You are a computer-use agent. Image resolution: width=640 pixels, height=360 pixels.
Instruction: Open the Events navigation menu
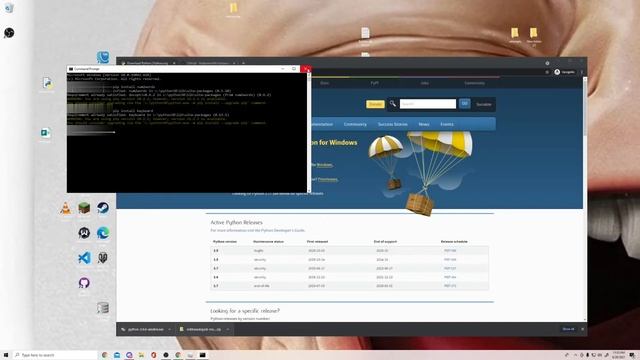pos(447,124)
